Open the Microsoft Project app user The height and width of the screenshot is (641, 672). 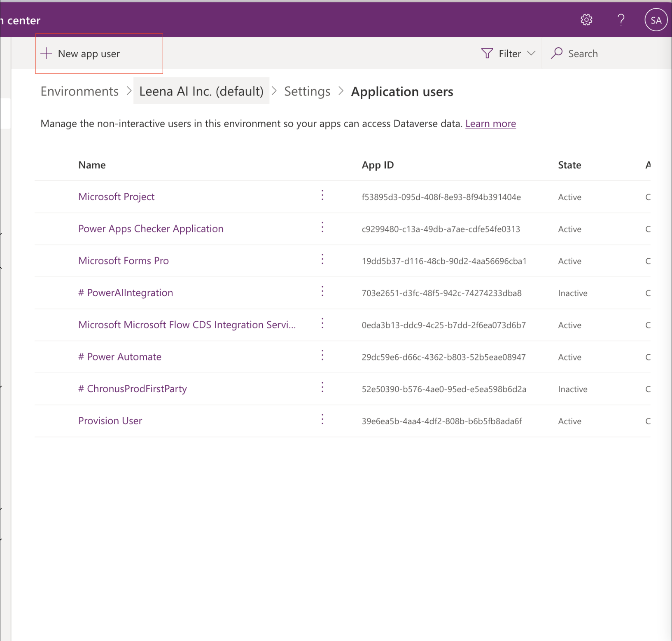point(117,197)
